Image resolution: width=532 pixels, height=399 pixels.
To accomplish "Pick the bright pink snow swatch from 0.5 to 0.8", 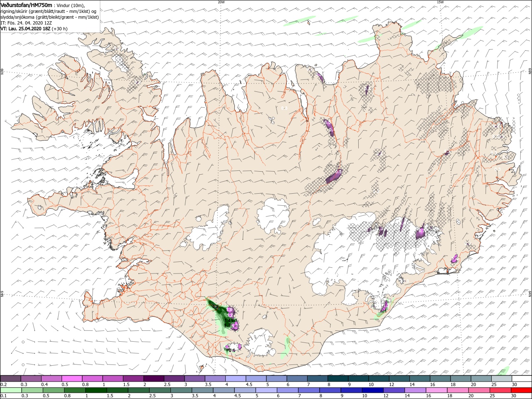I will point(71,379).
